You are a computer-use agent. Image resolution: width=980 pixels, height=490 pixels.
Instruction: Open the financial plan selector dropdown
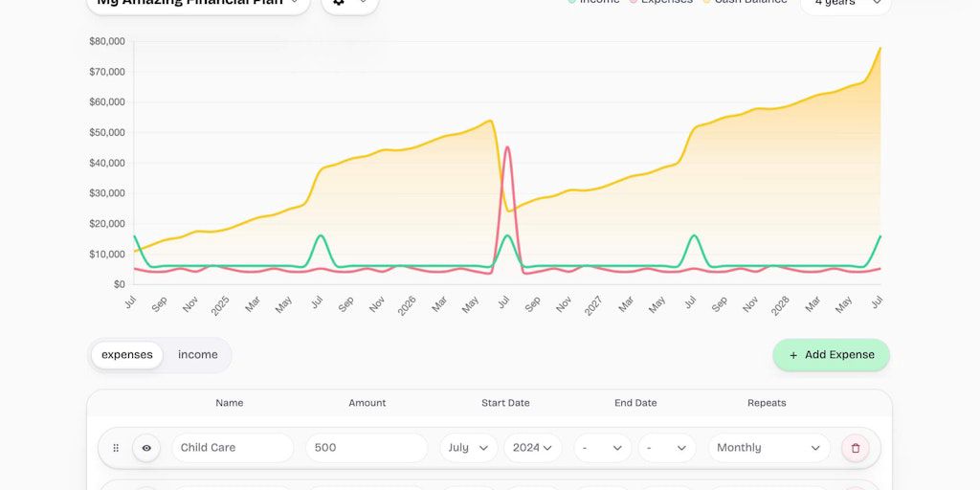pyautogui.click(x=198, y=3)
